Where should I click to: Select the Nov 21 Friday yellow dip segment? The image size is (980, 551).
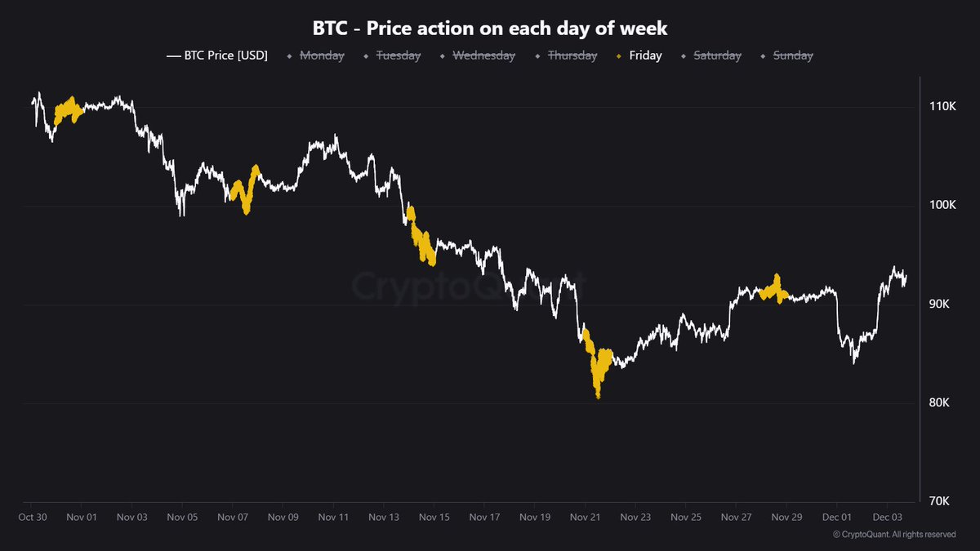598,371
